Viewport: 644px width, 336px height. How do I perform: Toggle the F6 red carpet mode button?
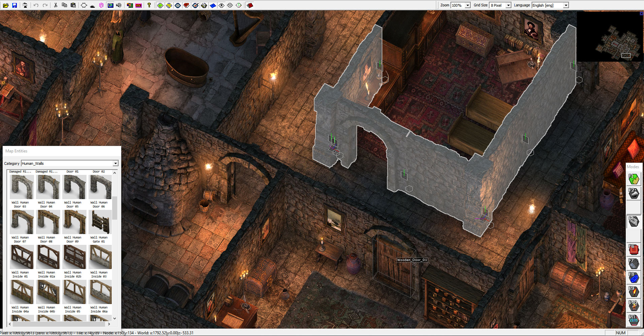(634, 250)
